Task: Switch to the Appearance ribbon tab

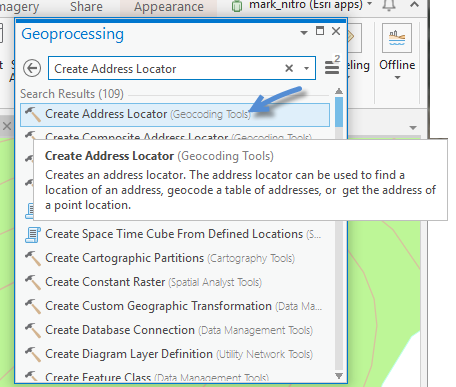Action: pos(169,7)
